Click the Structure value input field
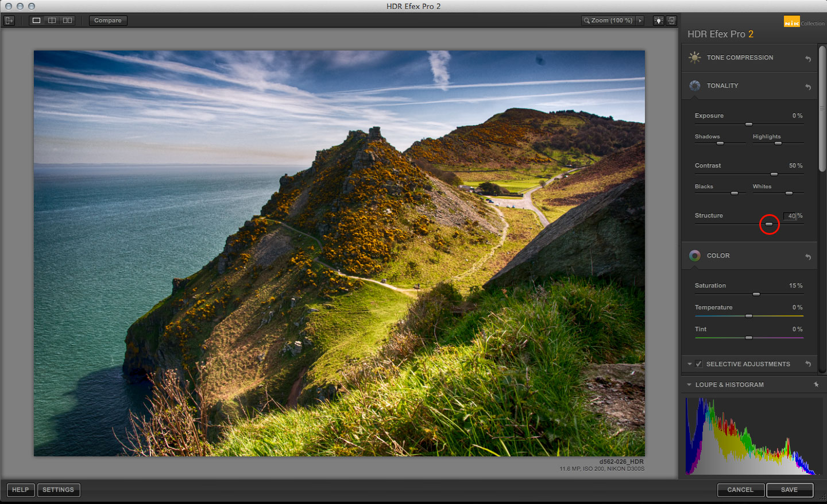 791,216
